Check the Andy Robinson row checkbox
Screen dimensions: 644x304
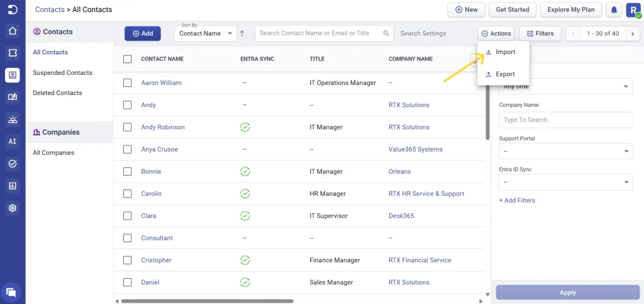[x=127, y=127]
